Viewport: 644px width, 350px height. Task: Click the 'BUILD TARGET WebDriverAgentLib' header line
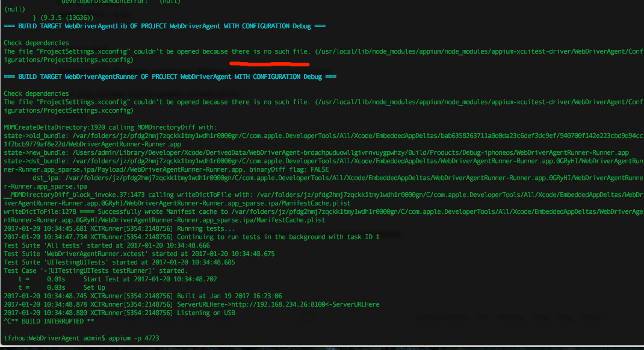(164, 26)
